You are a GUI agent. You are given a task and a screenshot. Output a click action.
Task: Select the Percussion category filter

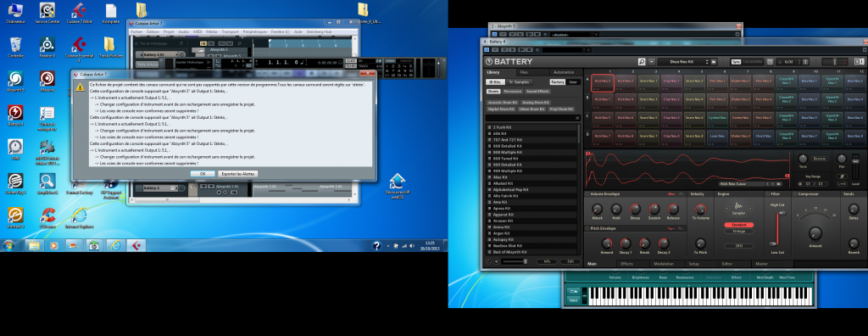[513, 91]
